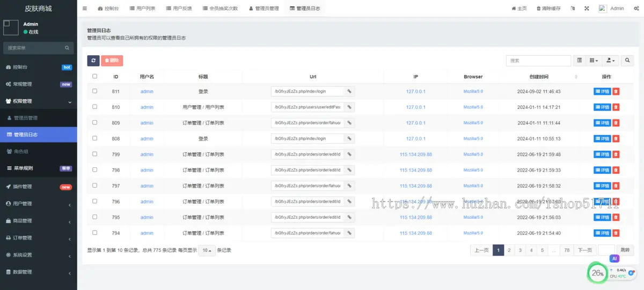Open 角色组 in sidebar
The height and width of the screenshot is (290, 644).
click(39, 151)
